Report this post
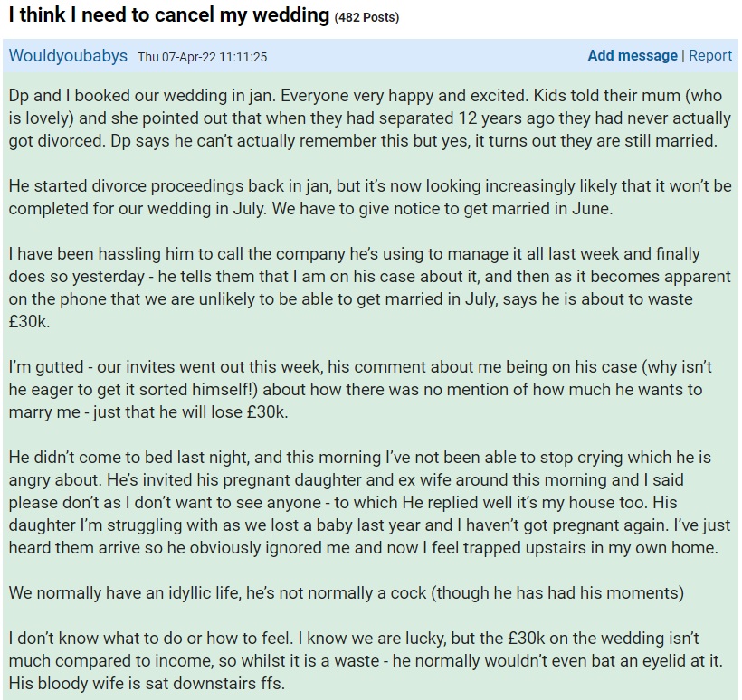 (710, 55)
